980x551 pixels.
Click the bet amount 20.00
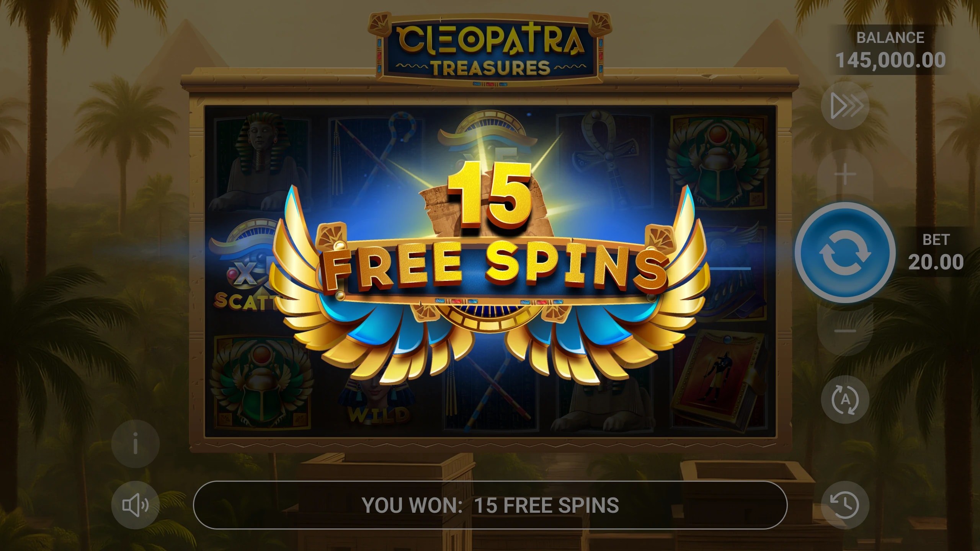[x=936, y=262]
